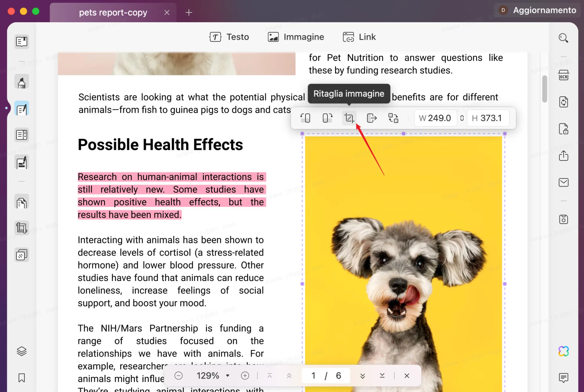
Task: Rotate image clockwise
Action: click(327, 118)
